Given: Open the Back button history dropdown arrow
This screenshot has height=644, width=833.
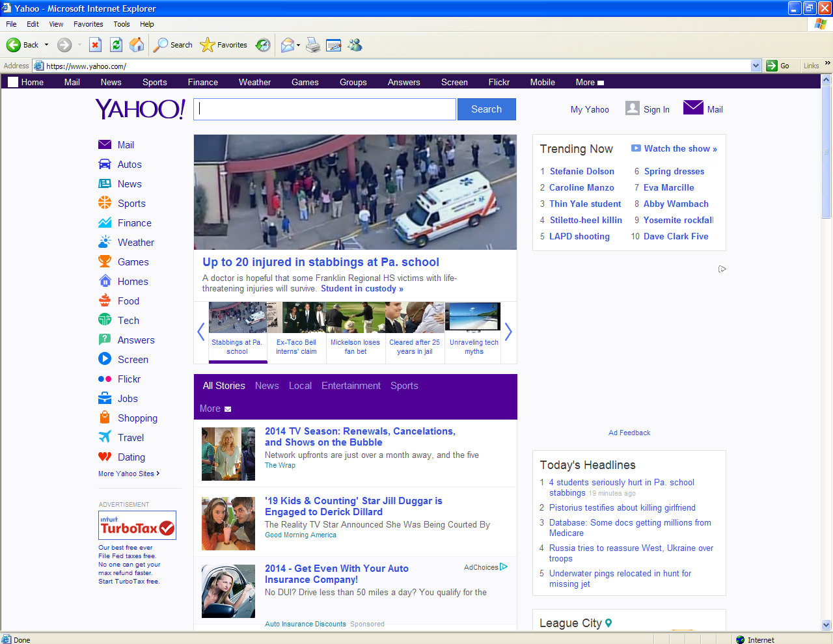Looking at the screenshot, I should [x=46, y=45].
